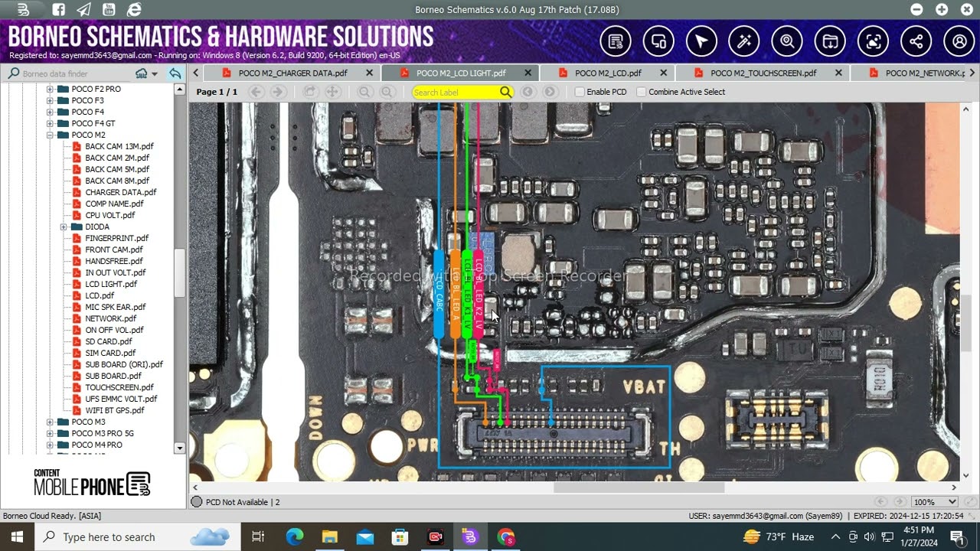This screenshot has width=980, height=551.
Task: Expand the POCO F4 folder
Action: coord(50,112)
